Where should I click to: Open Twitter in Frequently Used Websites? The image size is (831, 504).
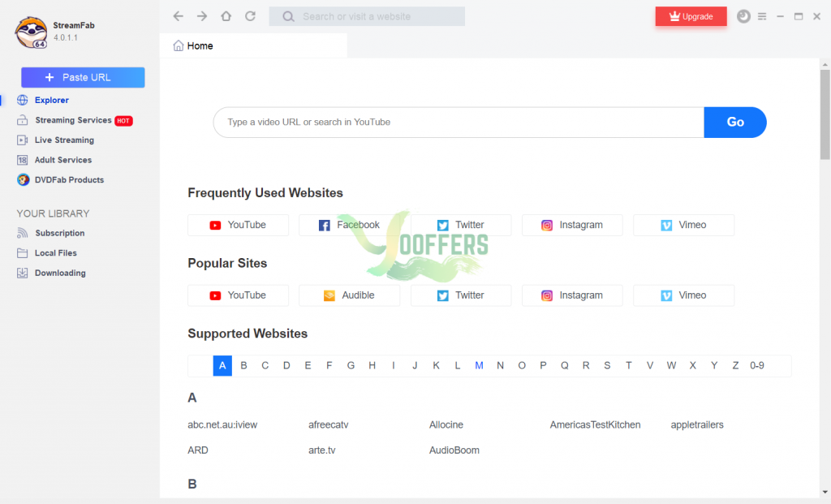(461, 226)
